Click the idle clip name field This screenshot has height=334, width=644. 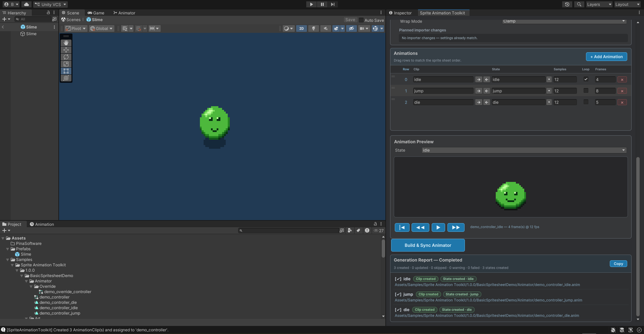tap(443, 79)
